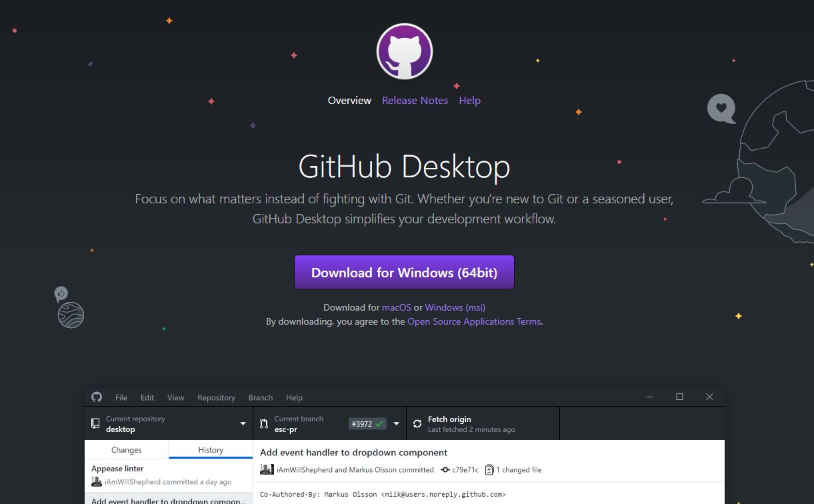814x504 pixels.
Task: Open the File menu
Action: click(x=121, y=397)
